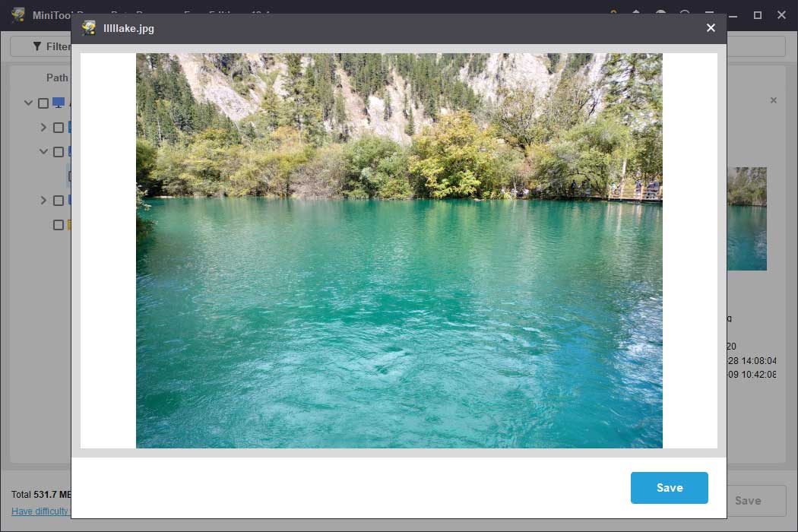Collapse the top-level computer tree node

pyautogui.click(x=29, y=103)
